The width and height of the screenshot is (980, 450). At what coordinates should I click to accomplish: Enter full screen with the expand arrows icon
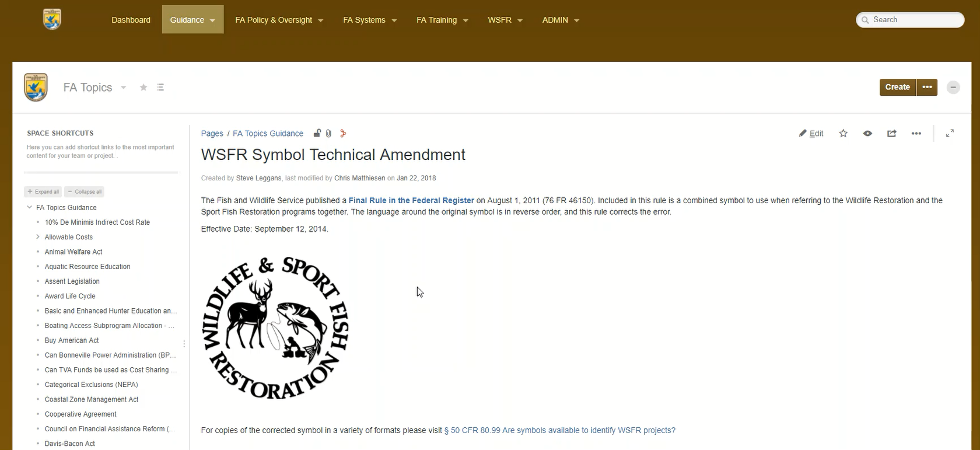[x=950, y=133]
